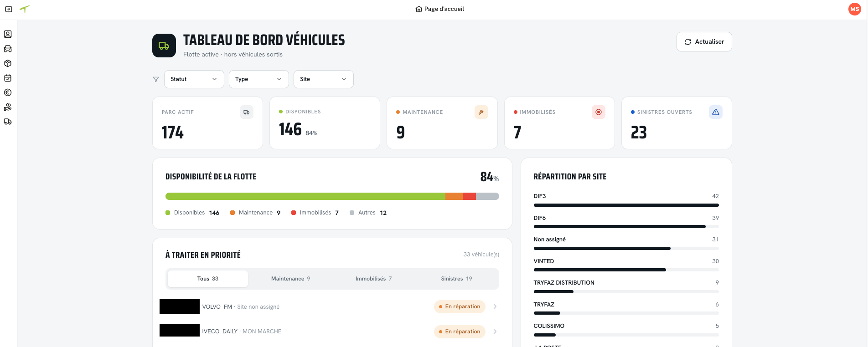Viewport: 868px width, 347px height.
Task: Click the green truck dashboard logo
Action: coord(164,46)
